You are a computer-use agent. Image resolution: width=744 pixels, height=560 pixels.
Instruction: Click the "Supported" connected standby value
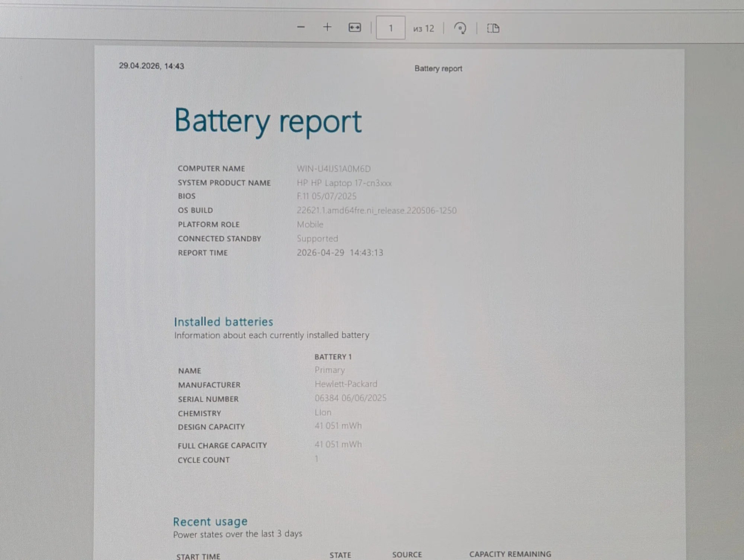[317, 238]
